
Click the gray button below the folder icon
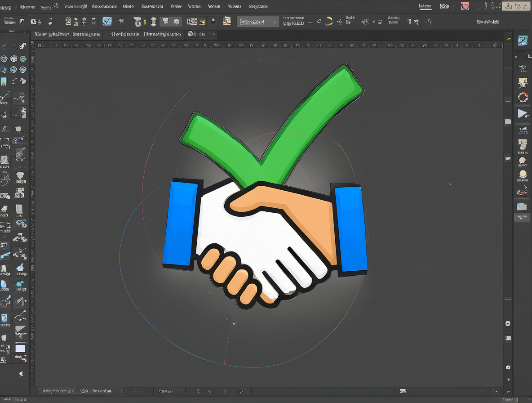[x=522, y=217]
